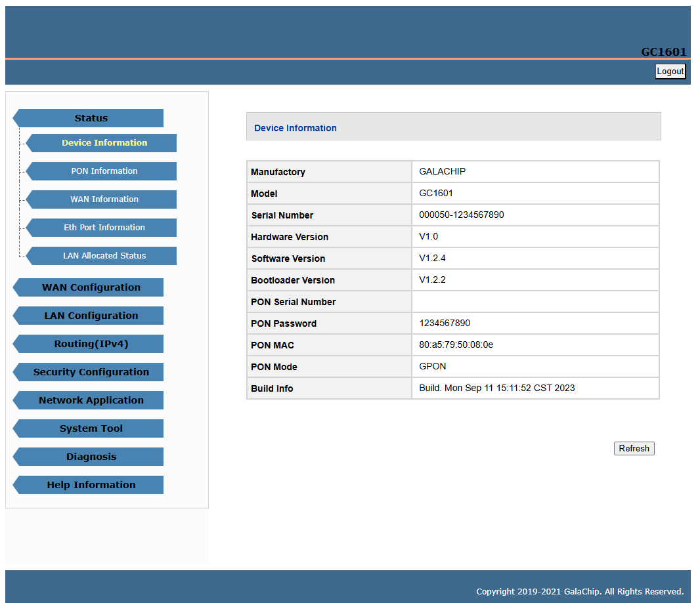The image size is (700, 603).
Task: Go to Eth Port Information
Action: pyautogui.click(x=104, y=228)
